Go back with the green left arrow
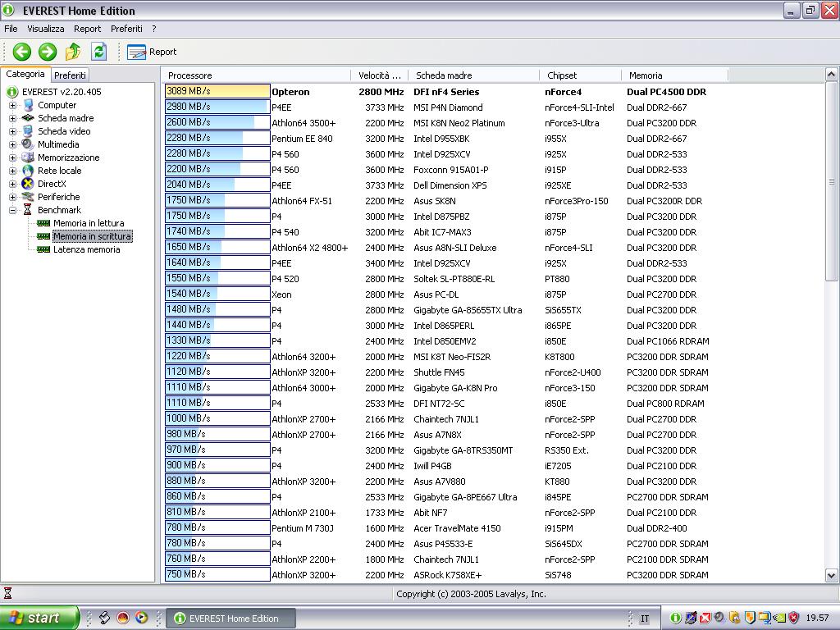Screen dimensions: 840x630 (x=22, y=52)
